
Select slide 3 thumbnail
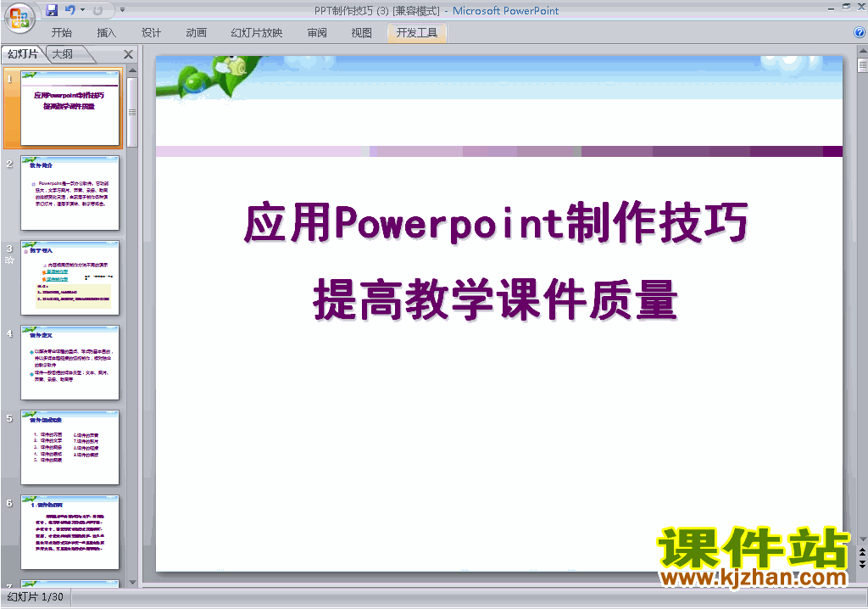pyautogui.click(x=70, y=277)
